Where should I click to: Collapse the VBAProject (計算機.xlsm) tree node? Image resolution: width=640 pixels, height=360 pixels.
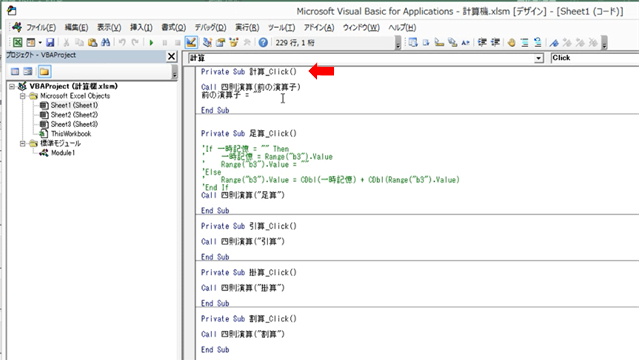pyautogui.click(x=12, y=87)
